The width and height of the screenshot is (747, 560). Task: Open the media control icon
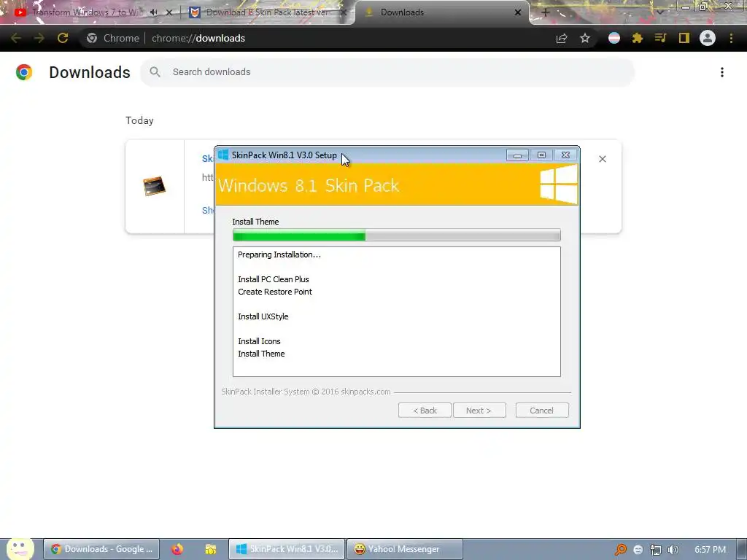tap(660, 38)
